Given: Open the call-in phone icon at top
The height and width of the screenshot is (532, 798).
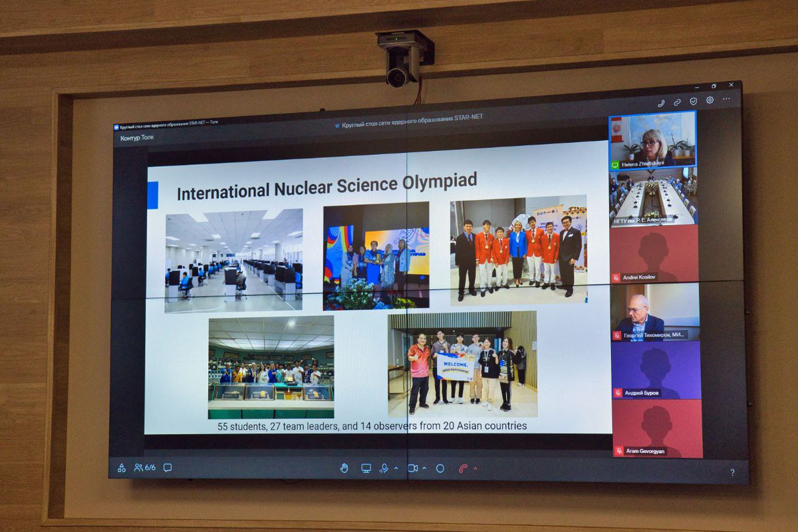Looking at the screenshot, I should click(661, 103).
